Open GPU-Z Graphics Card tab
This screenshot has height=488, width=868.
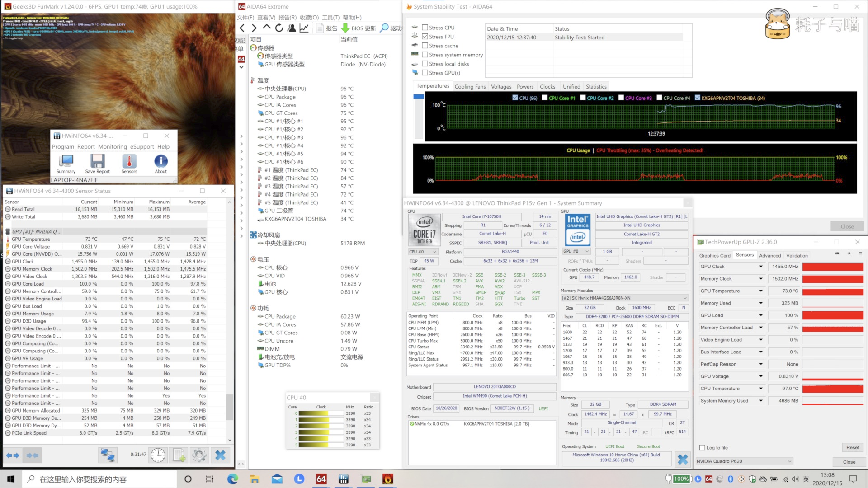[714, 256]
